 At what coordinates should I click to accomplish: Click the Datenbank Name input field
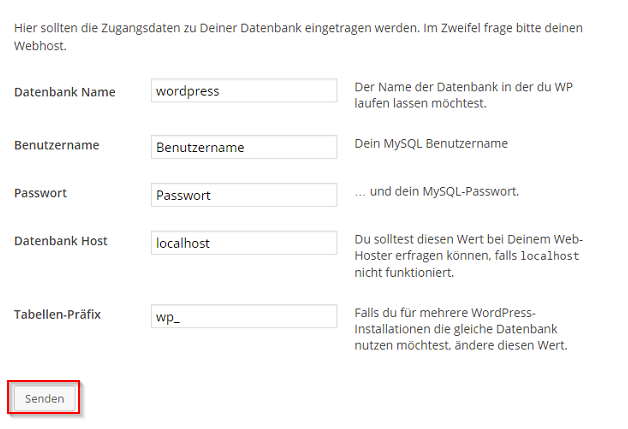click(x=243, y=91)
